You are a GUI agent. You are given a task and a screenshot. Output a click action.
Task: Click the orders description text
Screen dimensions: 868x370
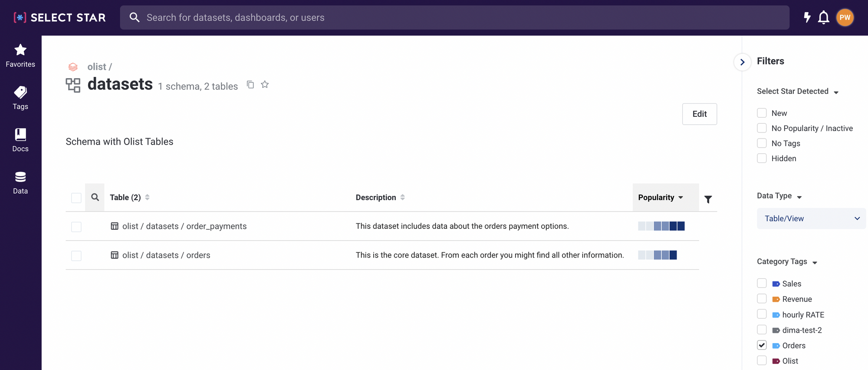point(490,255)
